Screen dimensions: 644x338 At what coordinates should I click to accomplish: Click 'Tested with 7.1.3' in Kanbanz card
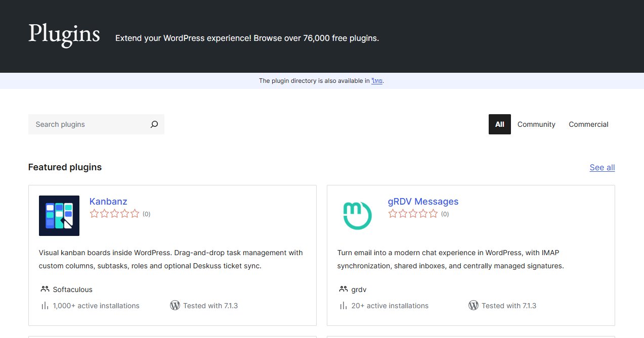[x=210, y=306]
